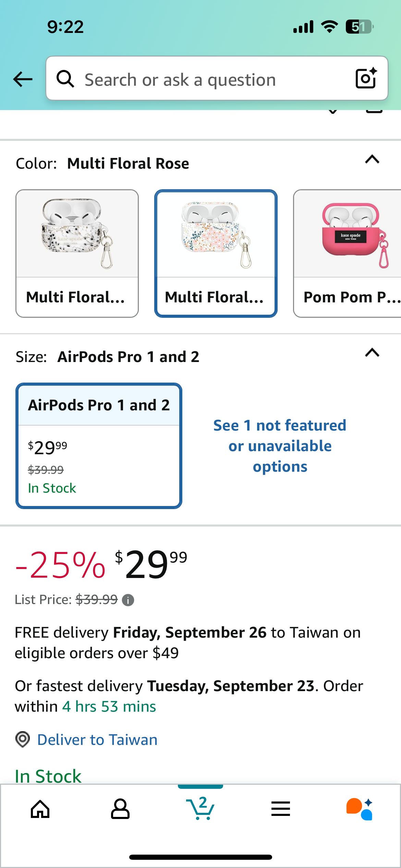
Task: Tap the 4 hrs 53 mins countdown
Action: (109, 707)
